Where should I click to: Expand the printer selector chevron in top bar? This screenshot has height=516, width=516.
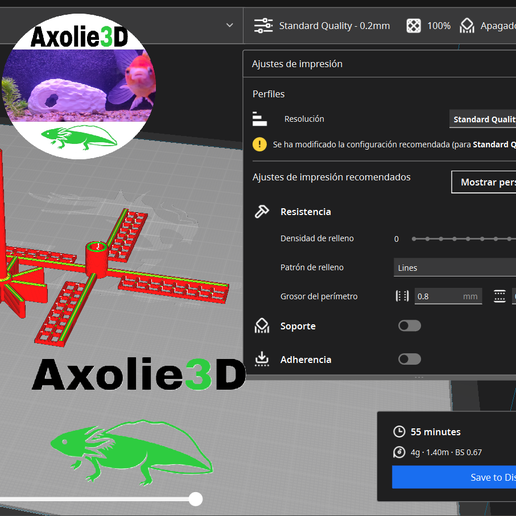click(x=230, y=25)
